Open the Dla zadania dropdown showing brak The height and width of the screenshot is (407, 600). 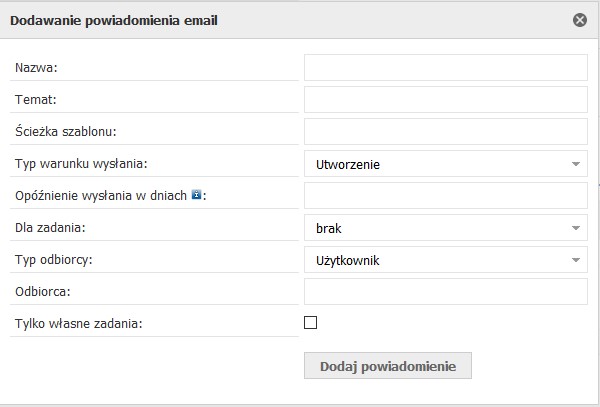(446, 228)
